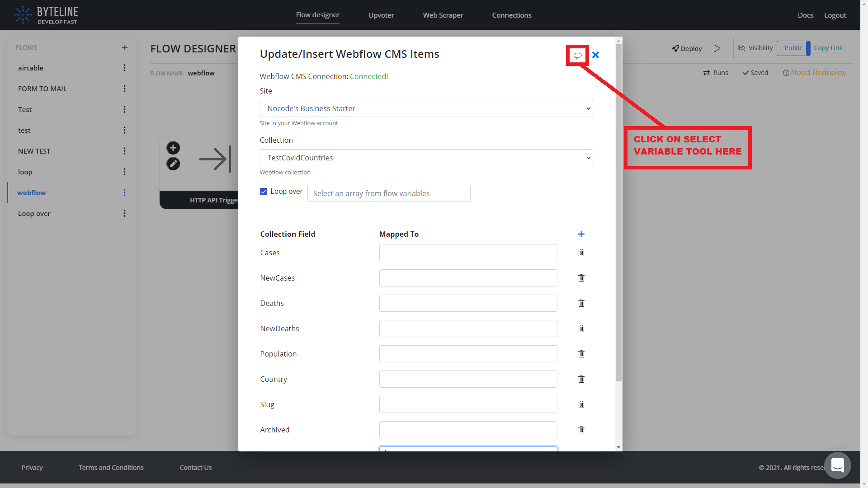Open Terms and Conditions
The image size is (868, 488).
(x=111, y=467)
